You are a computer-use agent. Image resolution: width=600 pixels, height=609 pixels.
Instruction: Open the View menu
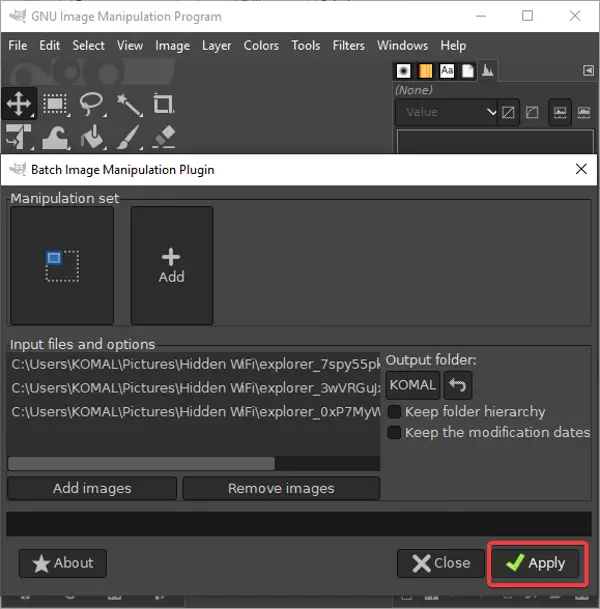coord(130,45)
